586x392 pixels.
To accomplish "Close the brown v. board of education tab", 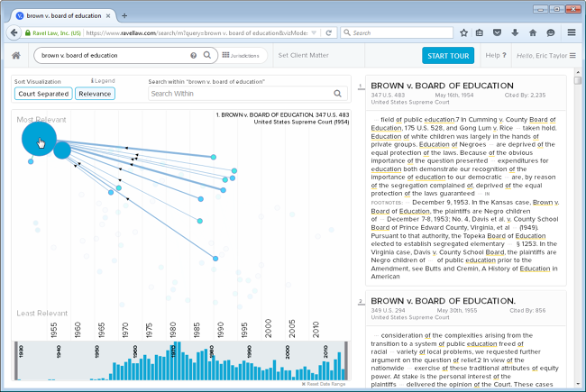I will point(108,15).
